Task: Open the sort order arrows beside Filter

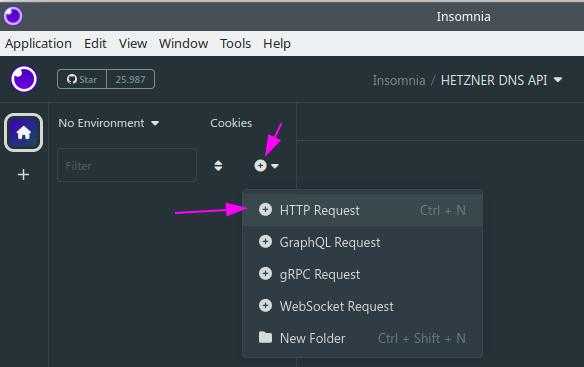Action: (218, 166)
